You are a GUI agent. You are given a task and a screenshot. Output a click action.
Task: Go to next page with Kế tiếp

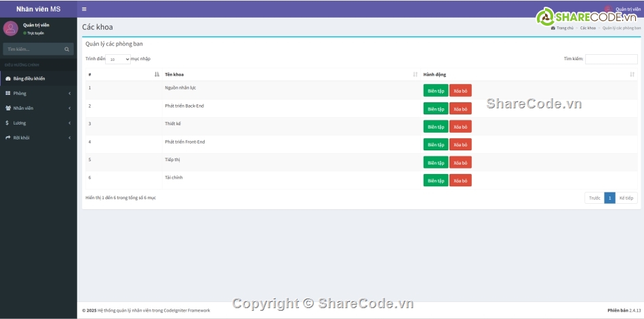point(626,198)
